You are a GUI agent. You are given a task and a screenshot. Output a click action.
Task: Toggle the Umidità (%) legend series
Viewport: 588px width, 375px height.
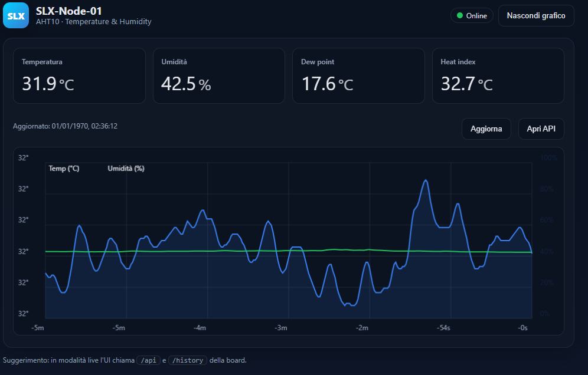click(x=126, y=169)
